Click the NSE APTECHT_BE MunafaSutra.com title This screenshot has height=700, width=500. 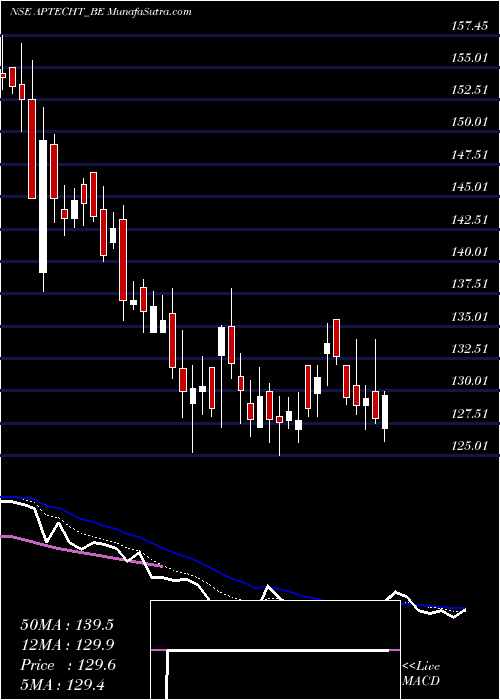(x=100, y=12)
